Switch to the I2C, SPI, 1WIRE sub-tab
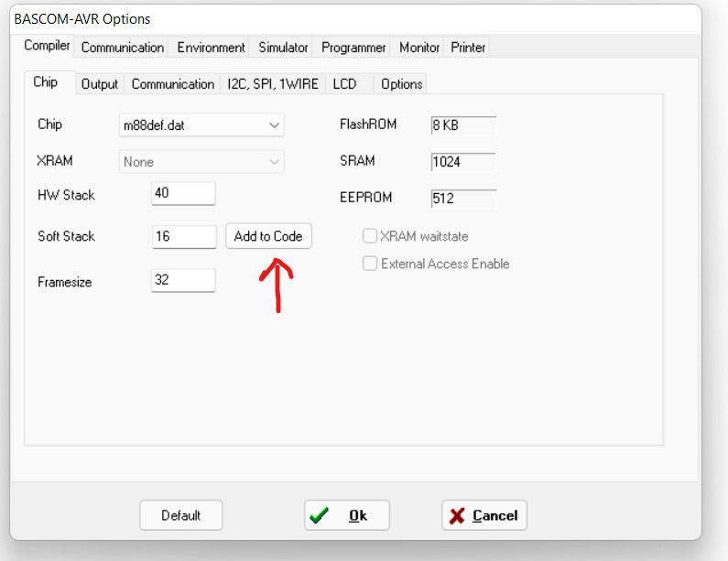728x561 pixels. coord(273,84)
